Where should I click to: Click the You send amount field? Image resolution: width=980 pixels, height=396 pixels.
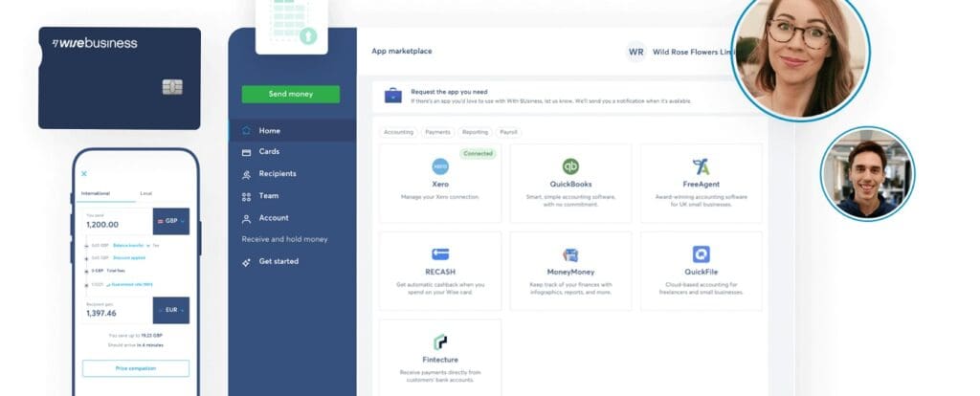tap(119, 221)
